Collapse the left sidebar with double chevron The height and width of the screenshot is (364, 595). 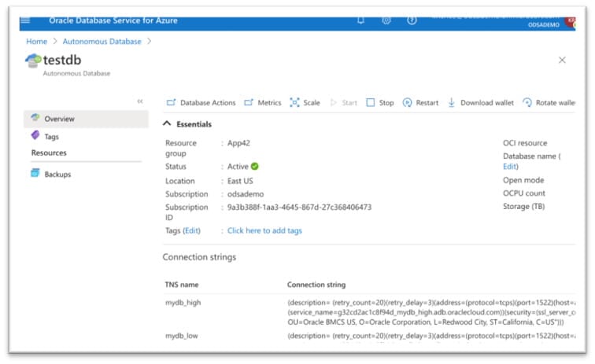coord(140,101)
